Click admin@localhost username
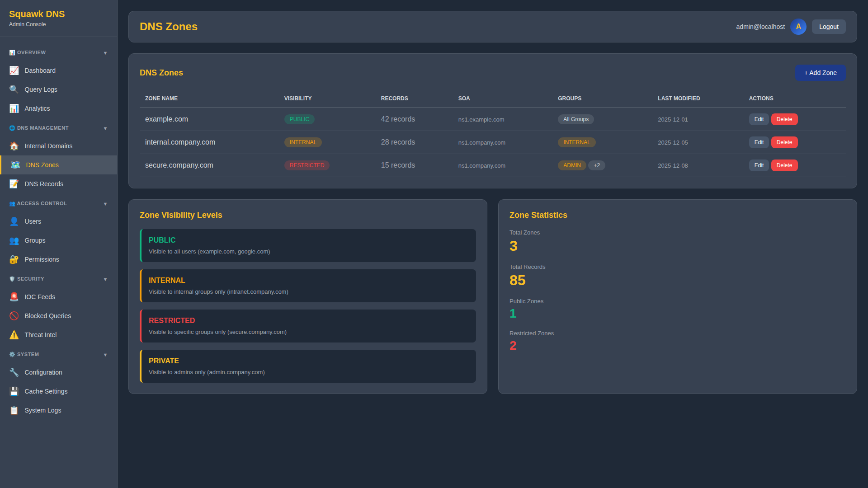This screenshot has height=488, width=868. (760, 27)
